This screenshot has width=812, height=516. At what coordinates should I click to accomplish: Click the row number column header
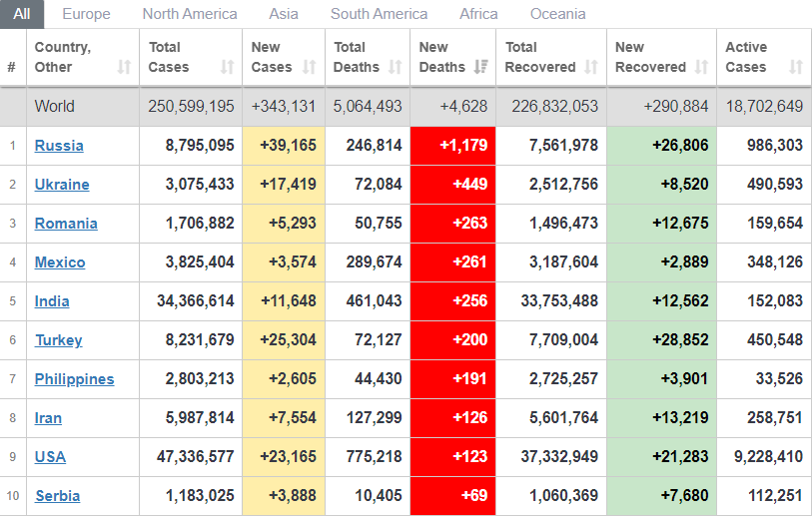click(12, 67)
